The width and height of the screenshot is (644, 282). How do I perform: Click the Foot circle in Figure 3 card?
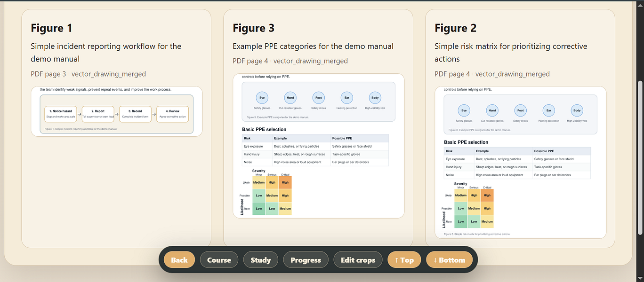point(319,98)
